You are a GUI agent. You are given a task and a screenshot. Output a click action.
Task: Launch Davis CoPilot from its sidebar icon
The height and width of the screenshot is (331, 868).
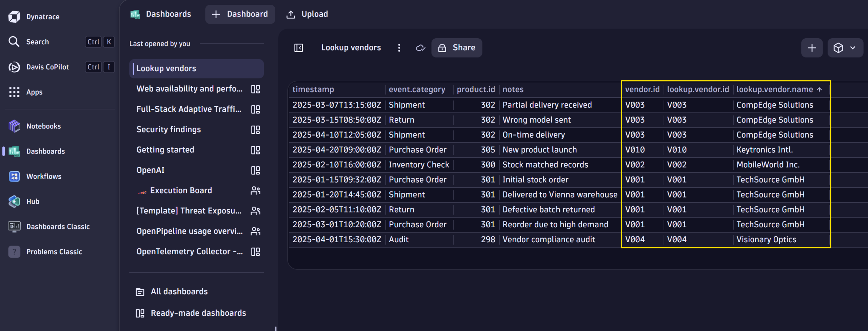(x=14, y=67)
